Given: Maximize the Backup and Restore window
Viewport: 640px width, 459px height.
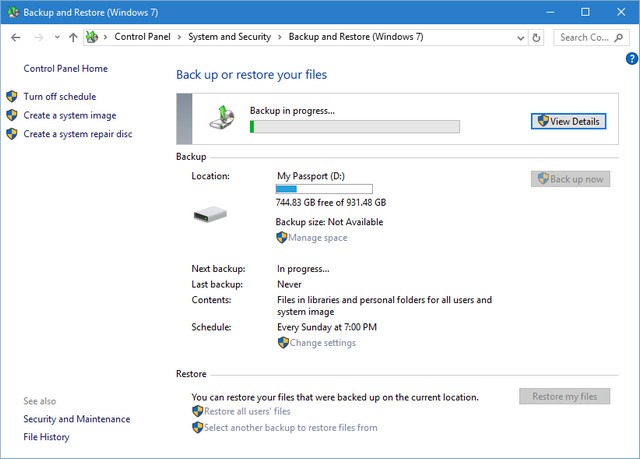Looking at the screenshot, I should pos(585,12).
